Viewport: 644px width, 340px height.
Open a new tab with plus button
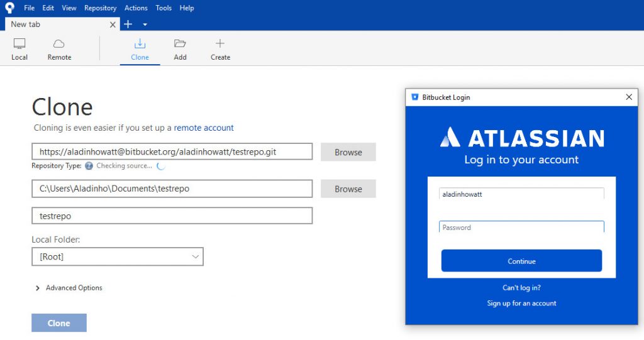click(128, 25)
